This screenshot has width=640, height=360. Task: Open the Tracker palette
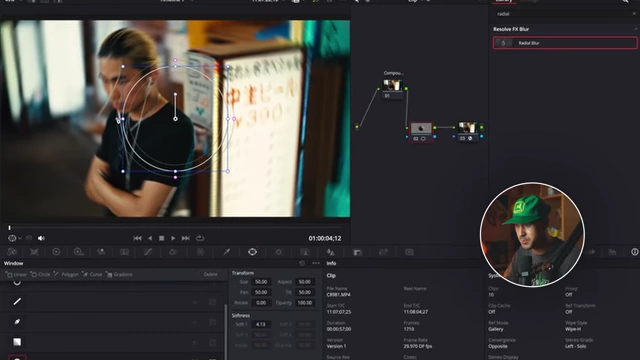tap(279, 252)
